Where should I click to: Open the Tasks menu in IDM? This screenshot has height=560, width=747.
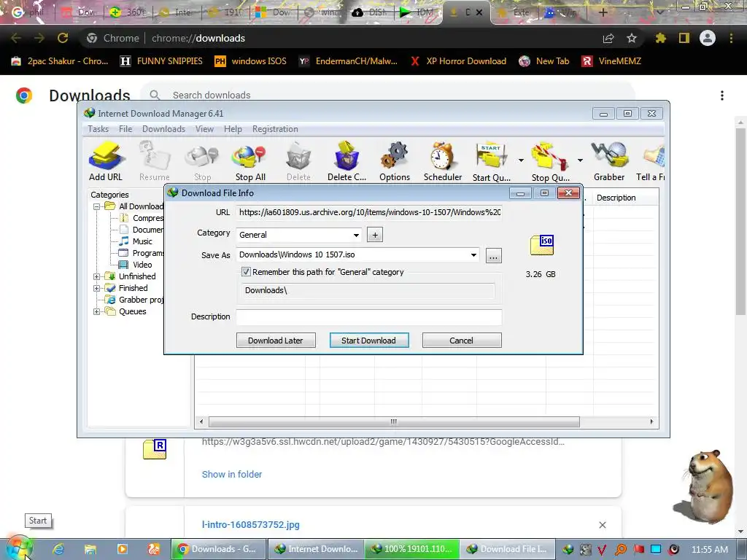pos(98,129)
